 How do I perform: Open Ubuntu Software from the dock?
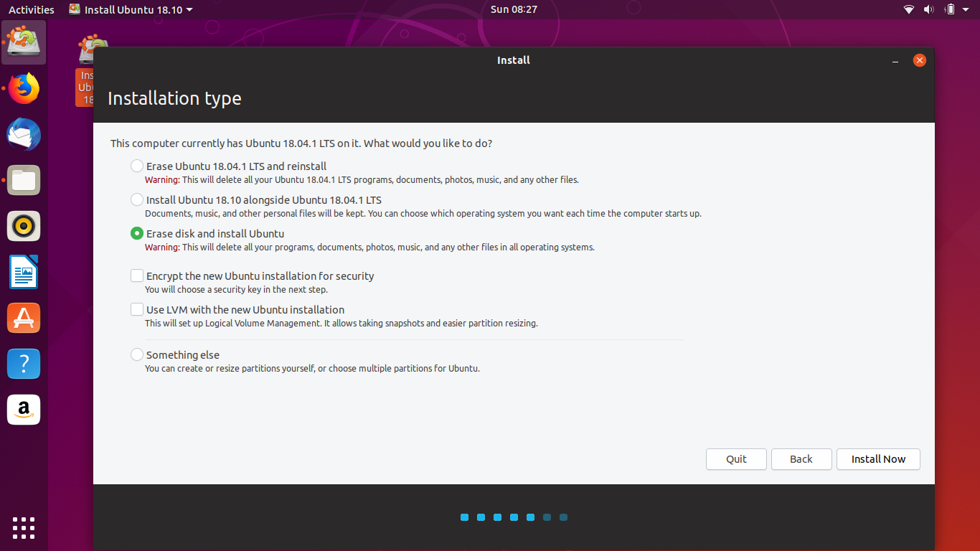coord(24,318)
